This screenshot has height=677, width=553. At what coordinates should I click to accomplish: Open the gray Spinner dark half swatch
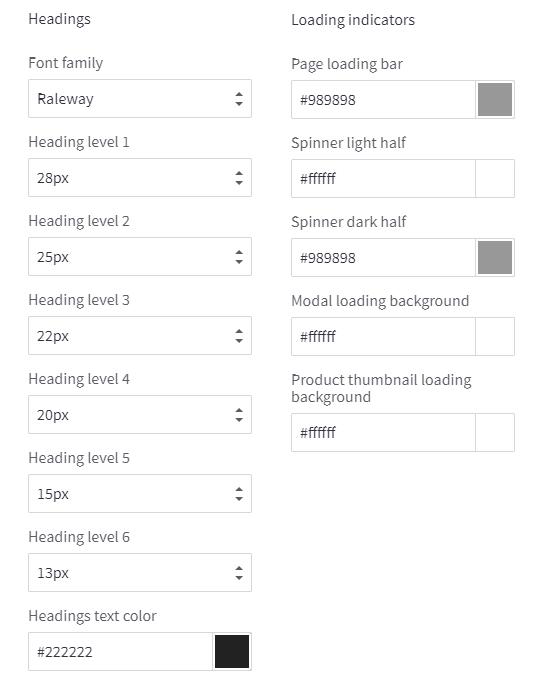pos(495,258)
